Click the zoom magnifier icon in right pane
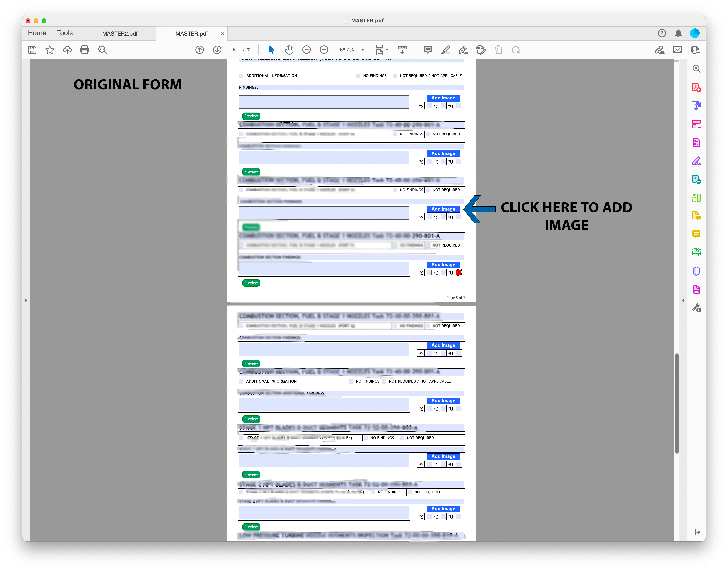 [696, 69]
